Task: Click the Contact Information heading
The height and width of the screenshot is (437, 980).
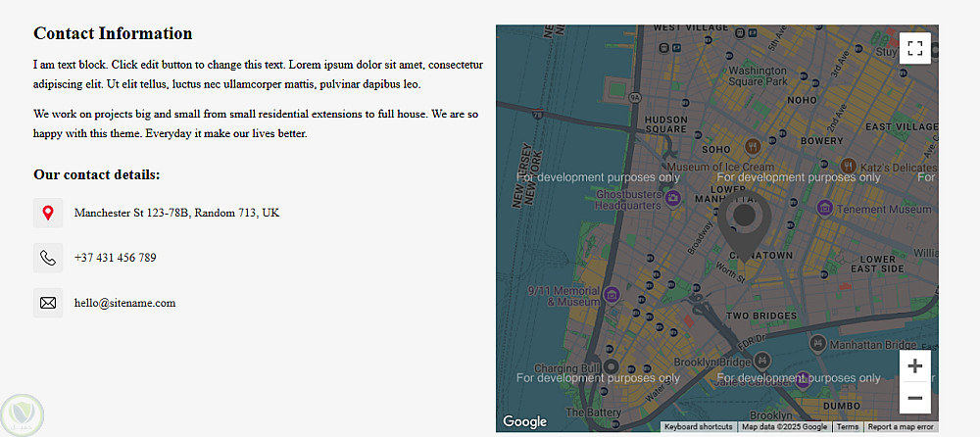Action: [113, 33]
